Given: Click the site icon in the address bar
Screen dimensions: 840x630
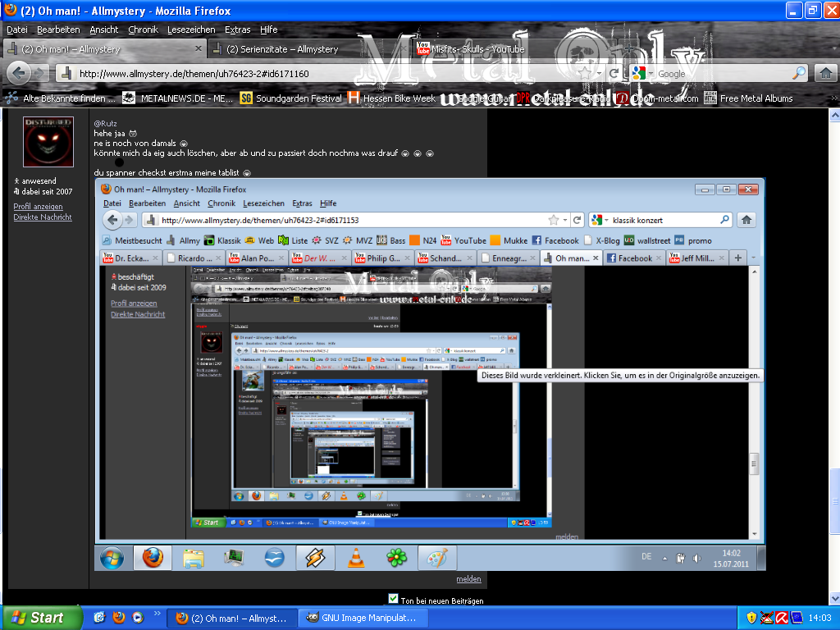Looking at the screenshot, I should click(66, 73).
